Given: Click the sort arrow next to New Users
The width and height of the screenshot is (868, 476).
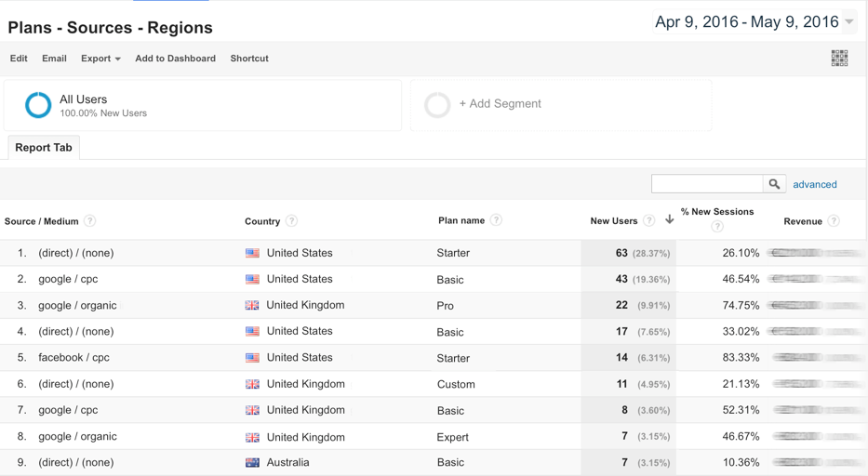Looking at the screenshot, I should (x=669, y=220).
